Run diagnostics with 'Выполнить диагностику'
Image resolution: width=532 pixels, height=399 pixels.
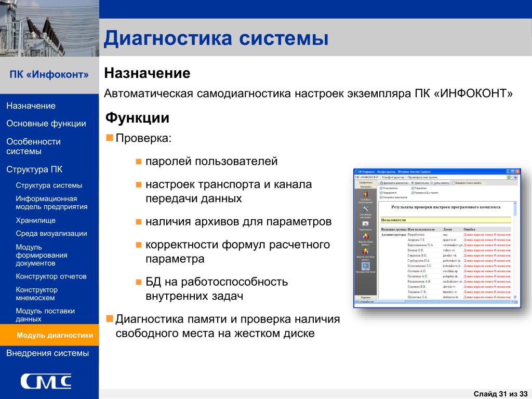pyautogui.click(x=394, y=183)
